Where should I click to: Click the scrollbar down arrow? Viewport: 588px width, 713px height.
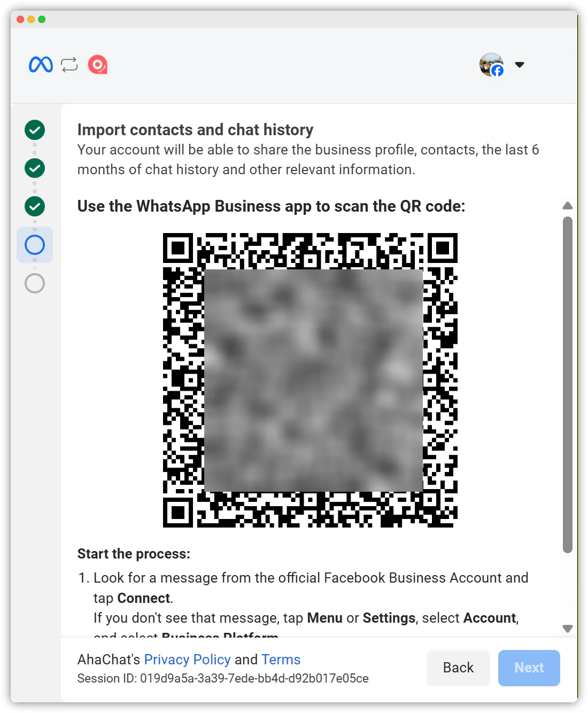pos(568,629)
